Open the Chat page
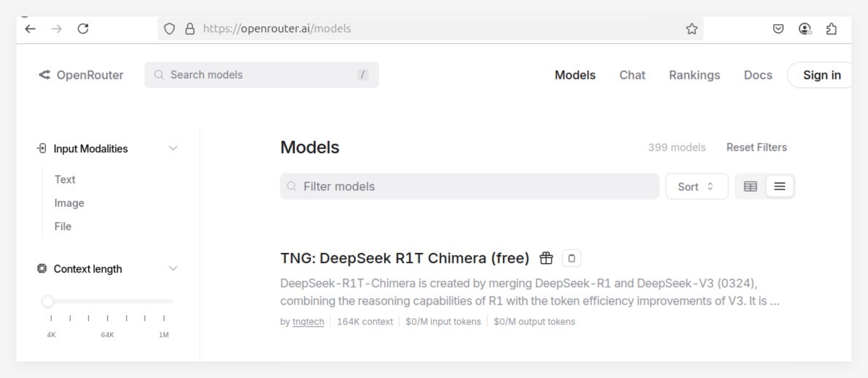The height and width of the screenshot is (378, 868). [x=632, y=75]
